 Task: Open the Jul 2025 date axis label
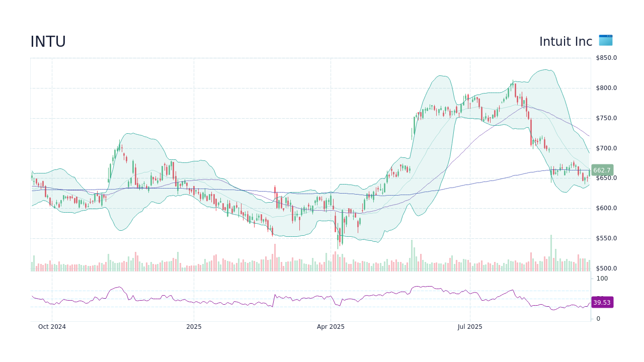(x=469, y=326)
